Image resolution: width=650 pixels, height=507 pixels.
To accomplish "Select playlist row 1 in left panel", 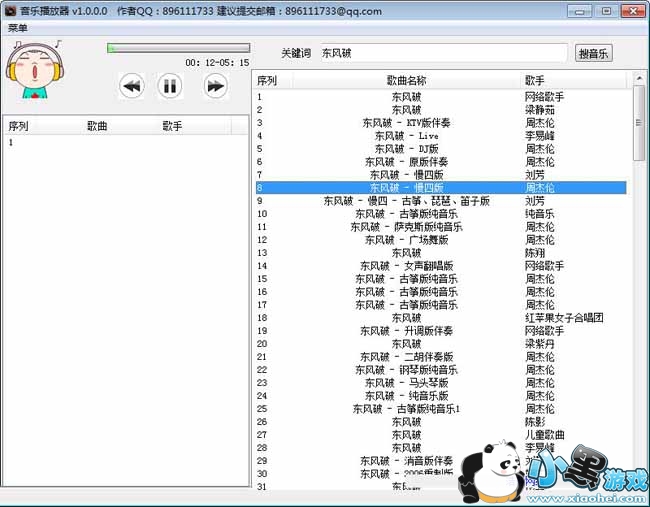I will tap(124, 142).
